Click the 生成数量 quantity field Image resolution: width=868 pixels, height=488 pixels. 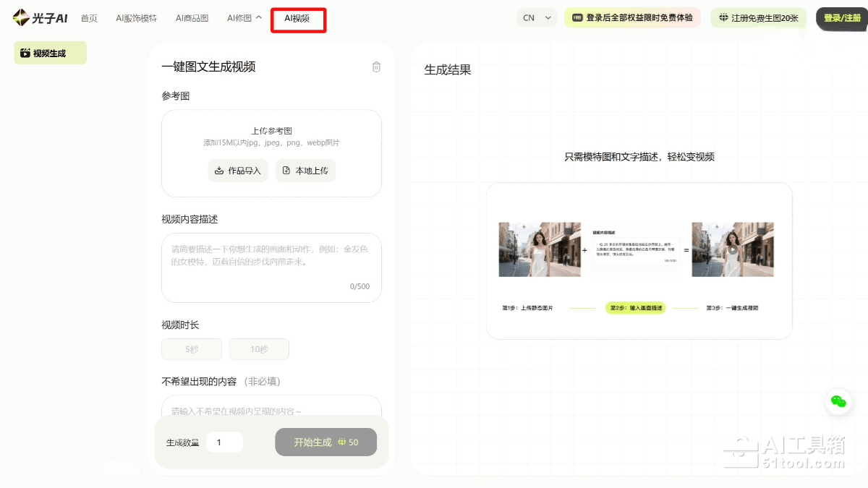tap(224, 442)
